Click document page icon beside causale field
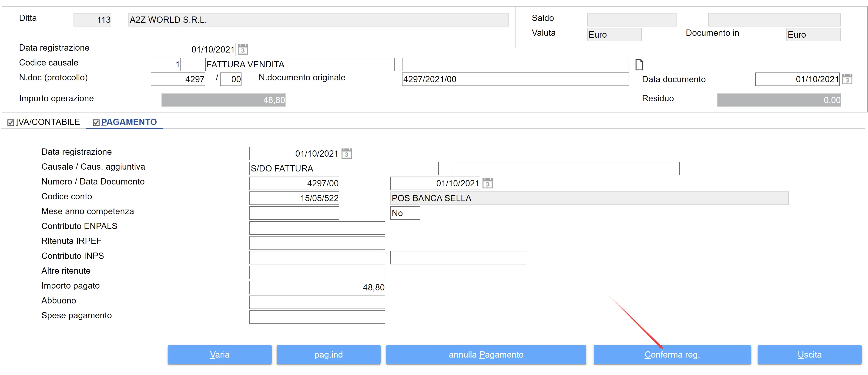Viewport: 868px width, 375px height. [x=639, y=65]
